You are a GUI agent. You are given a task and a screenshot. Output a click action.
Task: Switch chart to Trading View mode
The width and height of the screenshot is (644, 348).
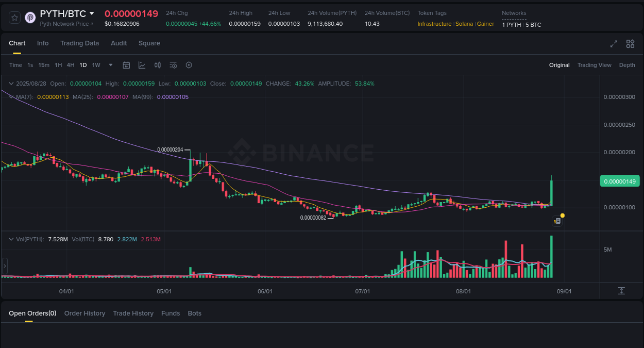coord(594,65)
